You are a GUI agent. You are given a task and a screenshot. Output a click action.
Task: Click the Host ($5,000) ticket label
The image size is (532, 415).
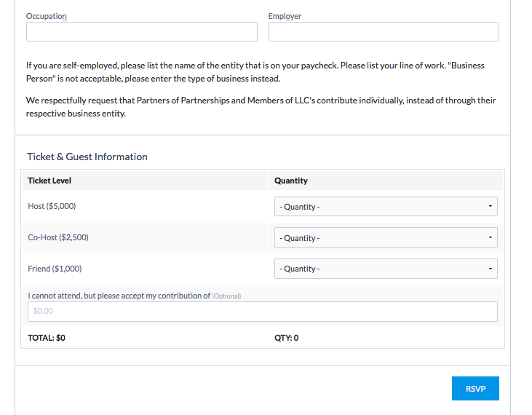click(x=52, y=207)
